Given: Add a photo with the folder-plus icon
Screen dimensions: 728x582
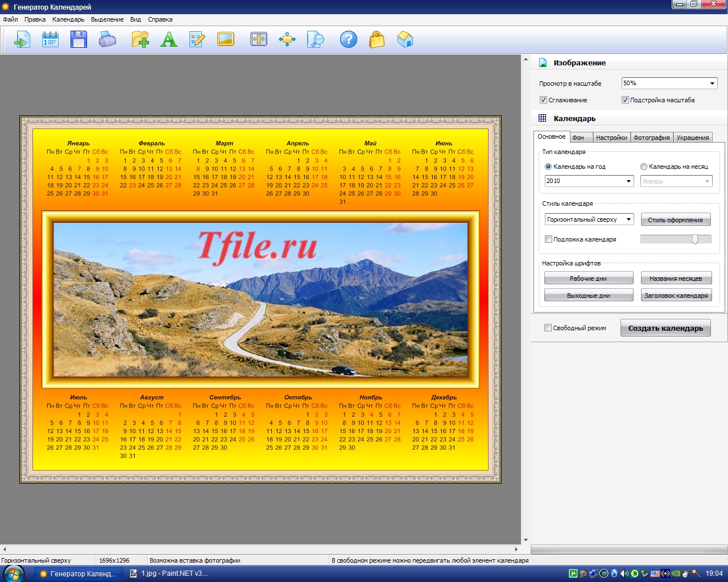Looking at the screenshot, I should tap(140, 40).
